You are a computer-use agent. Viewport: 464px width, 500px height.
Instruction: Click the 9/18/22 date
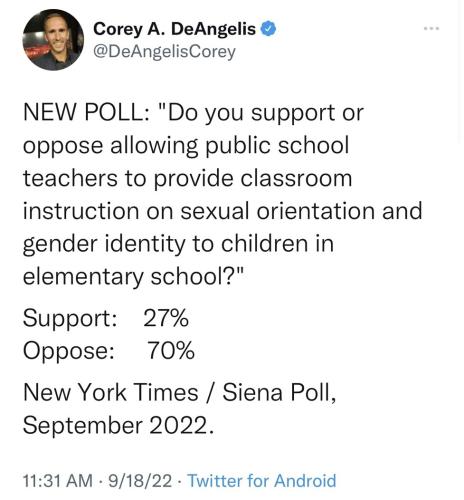coord(140,481)
